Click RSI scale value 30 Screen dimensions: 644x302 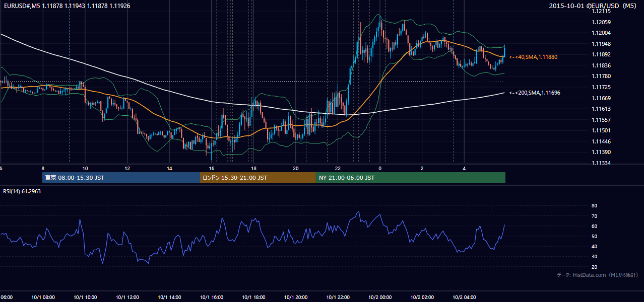(x=594, y=257)
